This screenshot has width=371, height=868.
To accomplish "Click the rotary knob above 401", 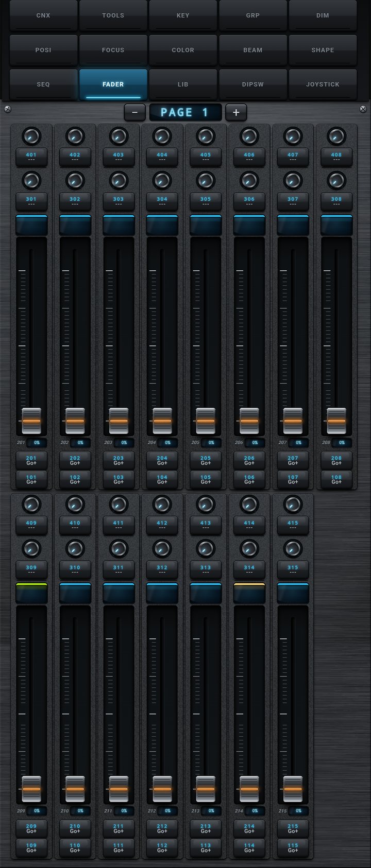I will point(31,136).
